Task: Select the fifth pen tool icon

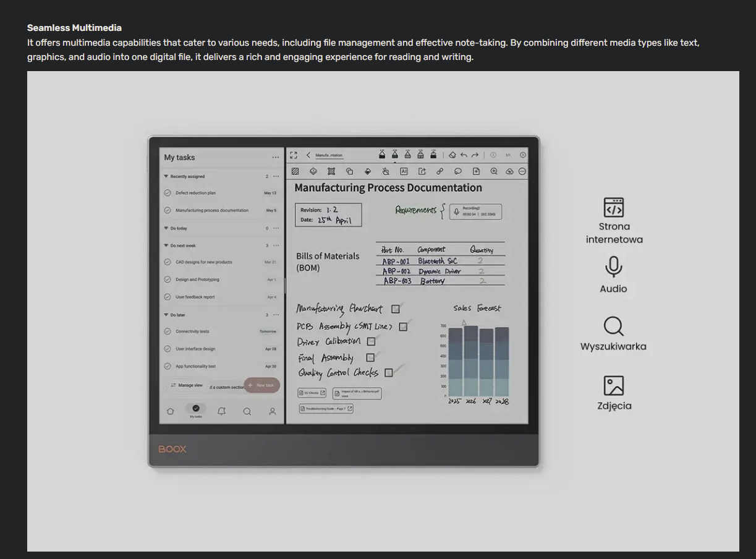Action: click(x=434, y=155)
